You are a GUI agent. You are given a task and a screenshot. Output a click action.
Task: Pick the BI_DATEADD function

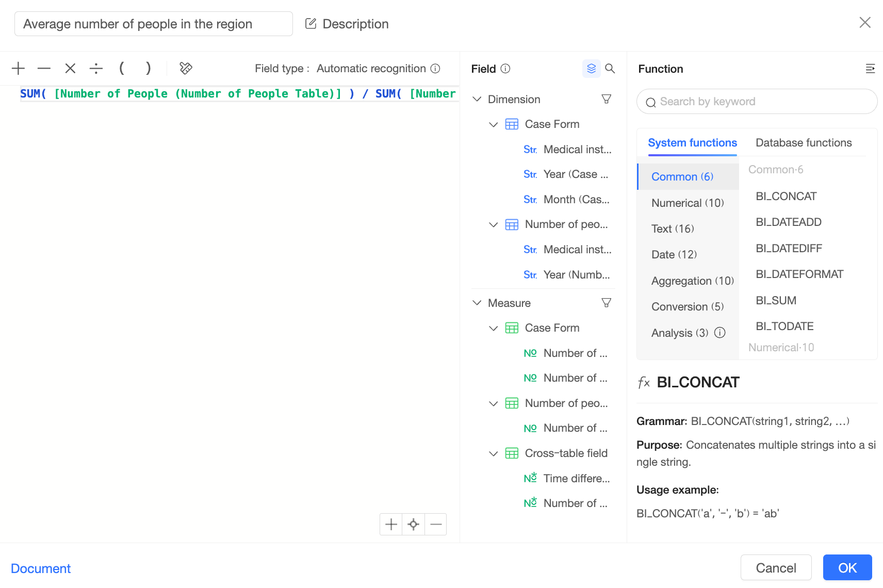(x=789, y=222)
